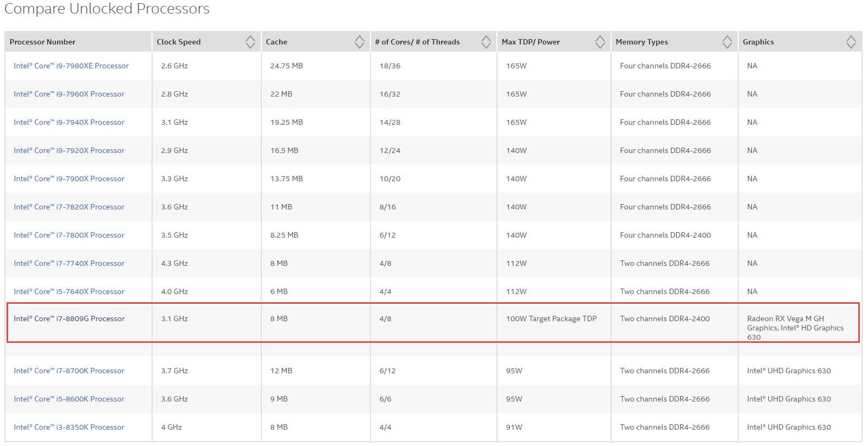Click the Max TDP/ Power header label
The image size is (868, 446).
(x=531, y=42)
